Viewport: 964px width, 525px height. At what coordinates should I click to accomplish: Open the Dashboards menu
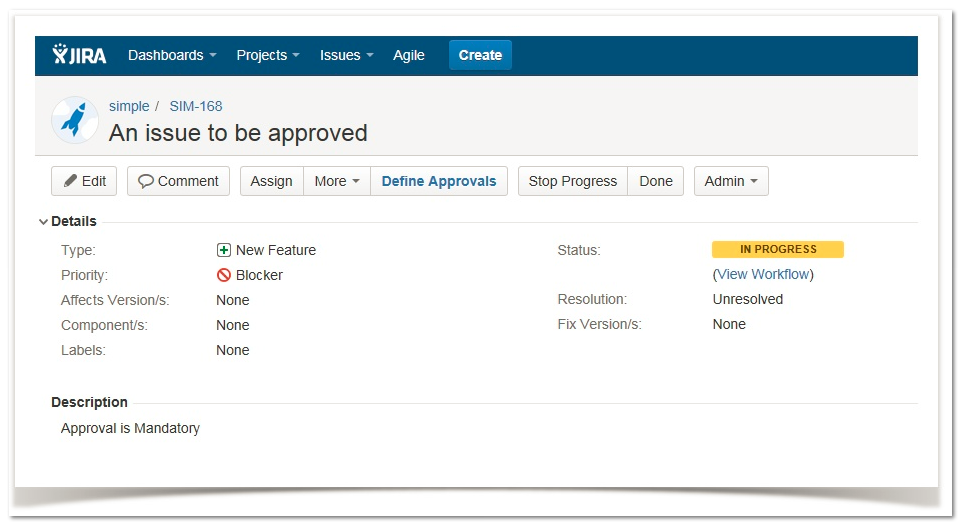pos(172,55)
